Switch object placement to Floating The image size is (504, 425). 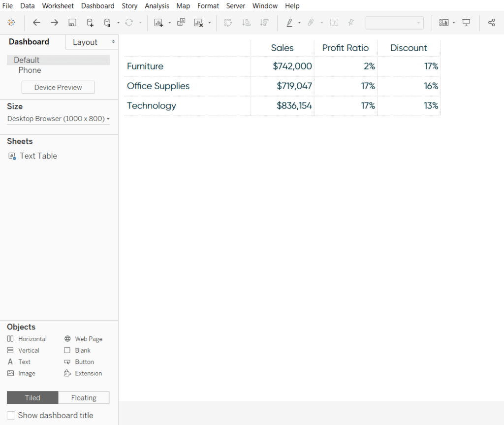[84, 397]
